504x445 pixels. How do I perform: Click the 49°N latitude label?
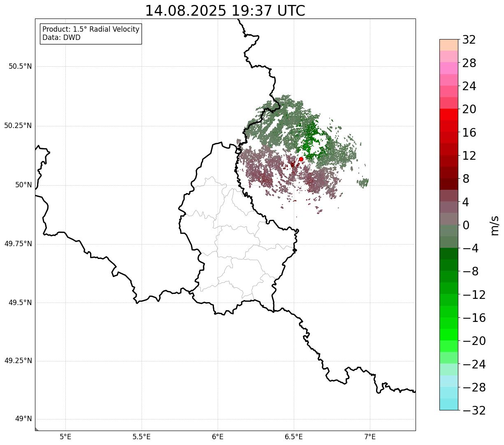tap(23, 419)
